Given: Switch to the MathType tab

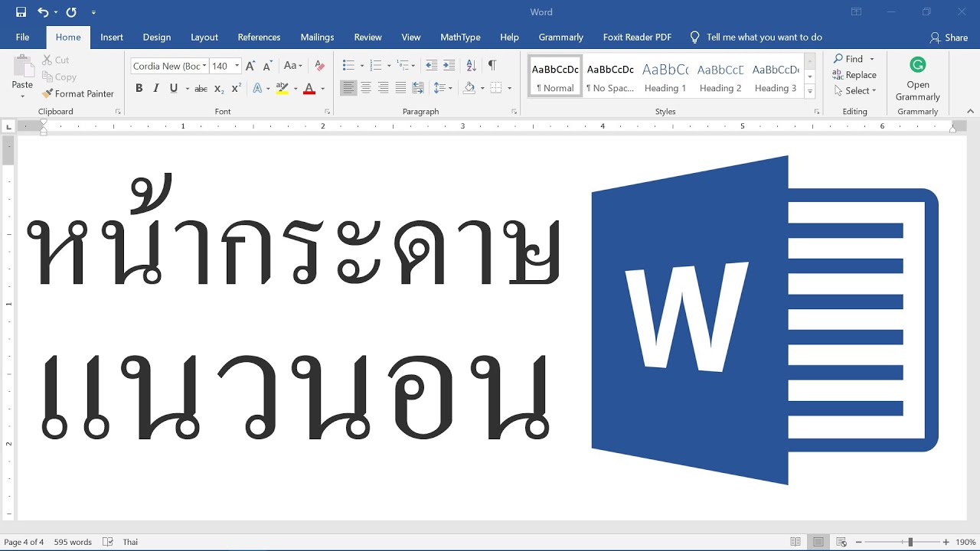Looking at the screenshot, I should click(460, 37).
